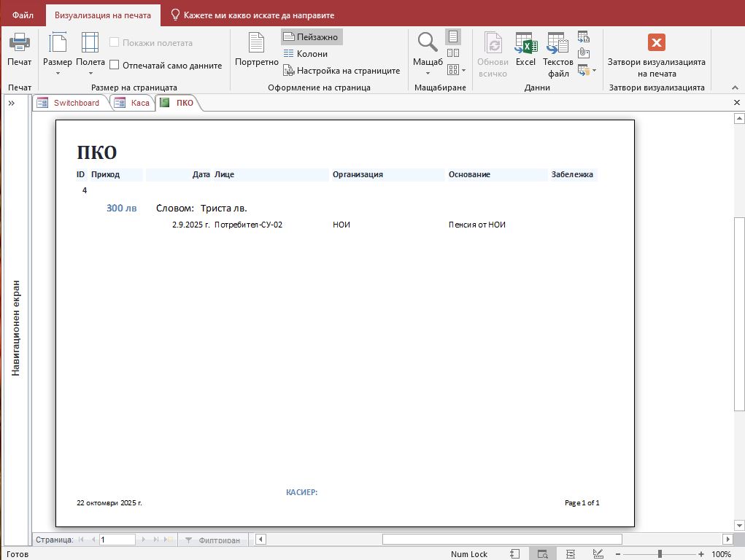745x560 pixels.
Task: Click the Страница page number field
Action: coord(117,540)
